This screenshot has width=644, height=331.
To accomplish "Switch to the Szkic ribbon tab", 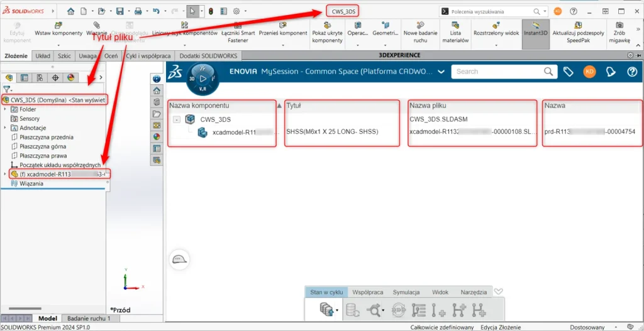I will click(x=65, y=55).
